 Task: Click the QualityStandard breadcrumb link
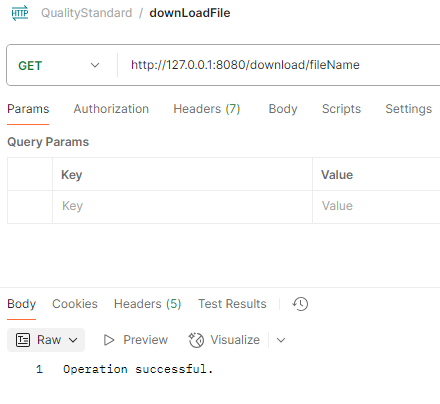click(x=87, y=13)
